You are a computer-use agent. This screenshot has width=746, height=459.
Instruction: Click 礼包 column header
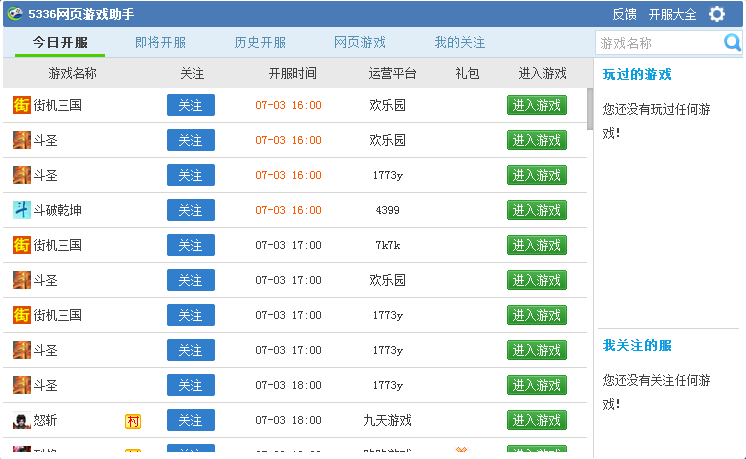point(467,73)
